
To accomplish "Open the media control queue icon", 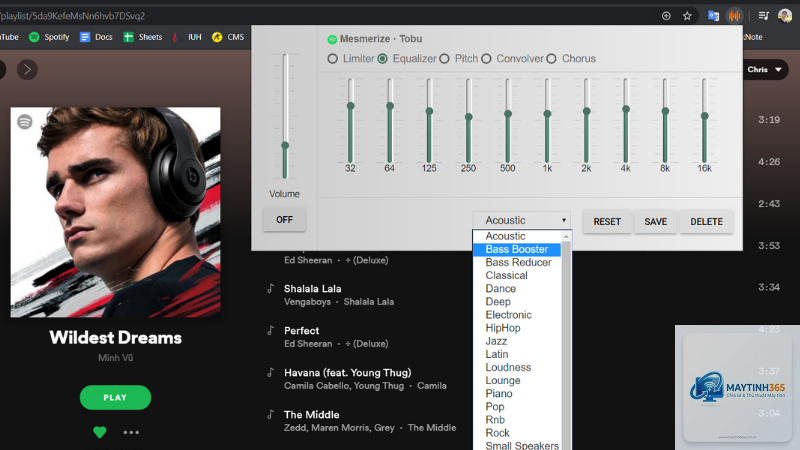I will pyautogui.click(x=764, y=16).
